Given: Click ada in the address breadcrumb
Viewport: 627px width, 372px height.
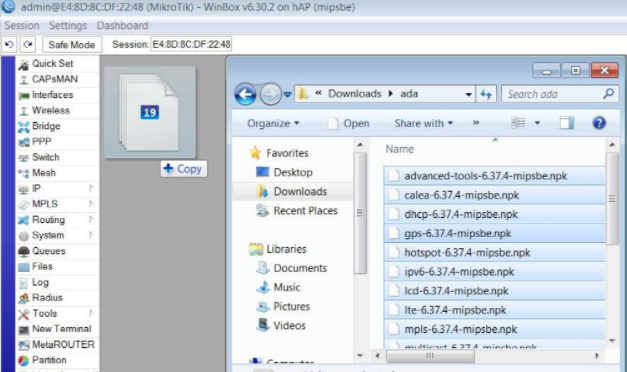Looking at the screenshot, I should pos(409,94).
